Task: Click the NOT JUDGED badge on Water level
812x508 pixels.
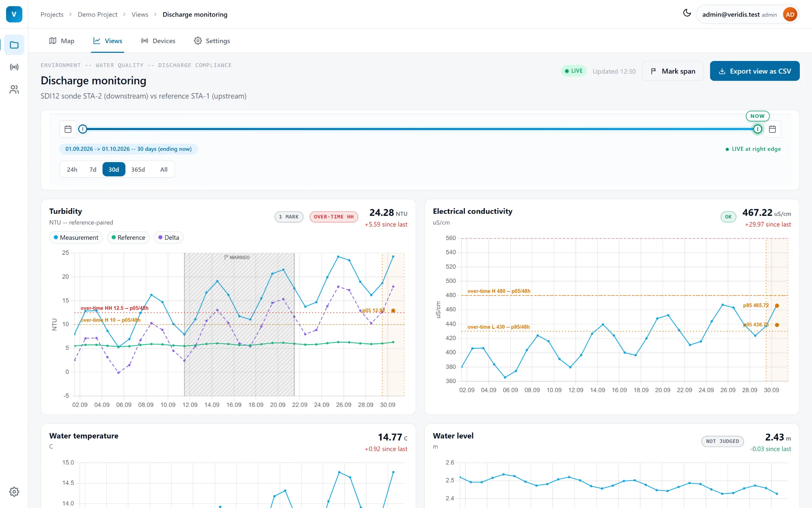Action: [723, 441]
